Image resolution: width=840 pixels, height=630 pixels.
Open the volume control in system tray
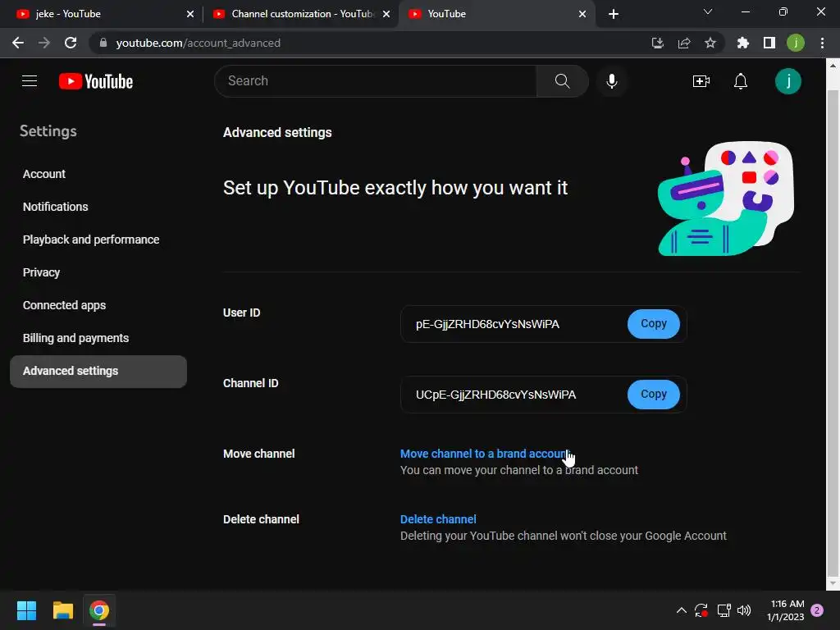coord(744,610)
